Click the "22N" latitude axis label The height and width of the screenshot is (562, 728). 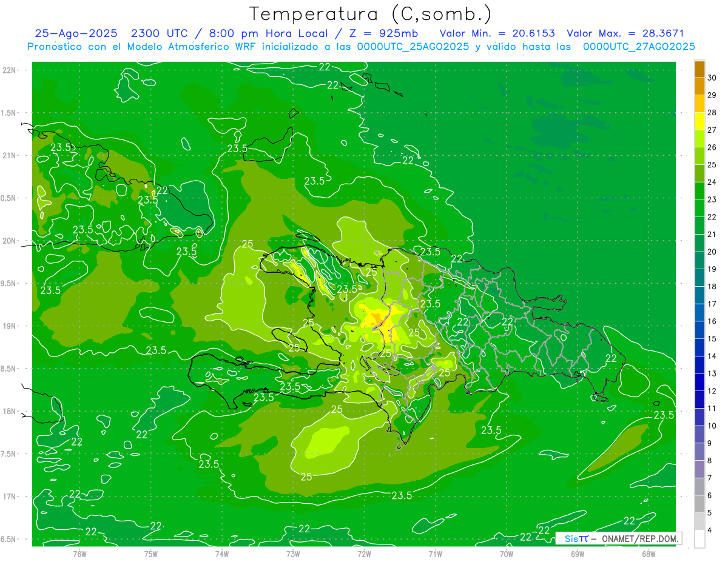8,70
